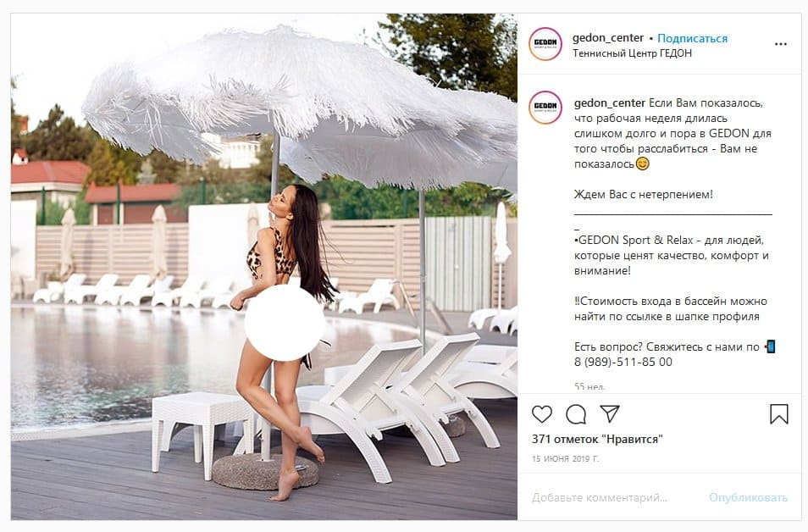Submit the comment with the Опубликовать button
The height and width of the screenshot is (532, 808).
point(748,497)
